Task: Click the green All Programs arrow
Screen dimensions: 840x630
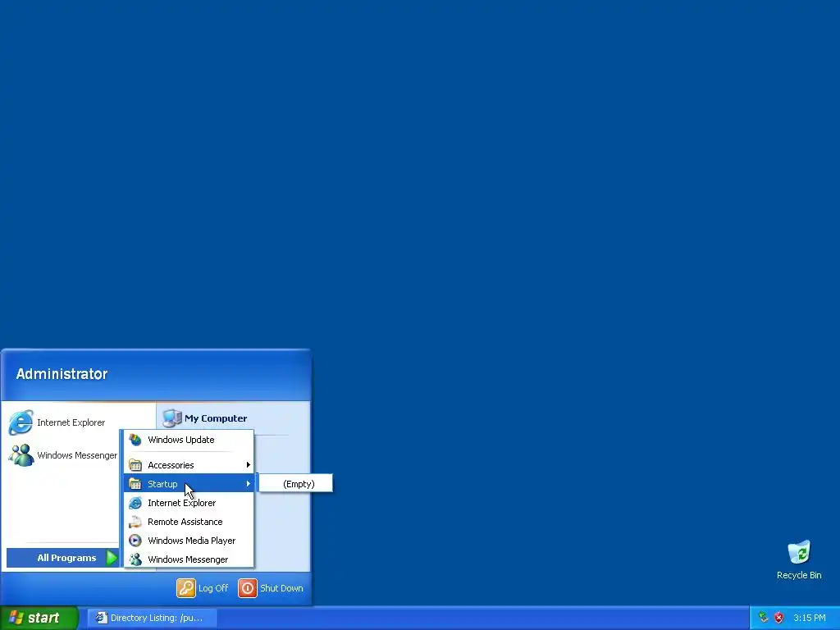Action: click(112, 558)
